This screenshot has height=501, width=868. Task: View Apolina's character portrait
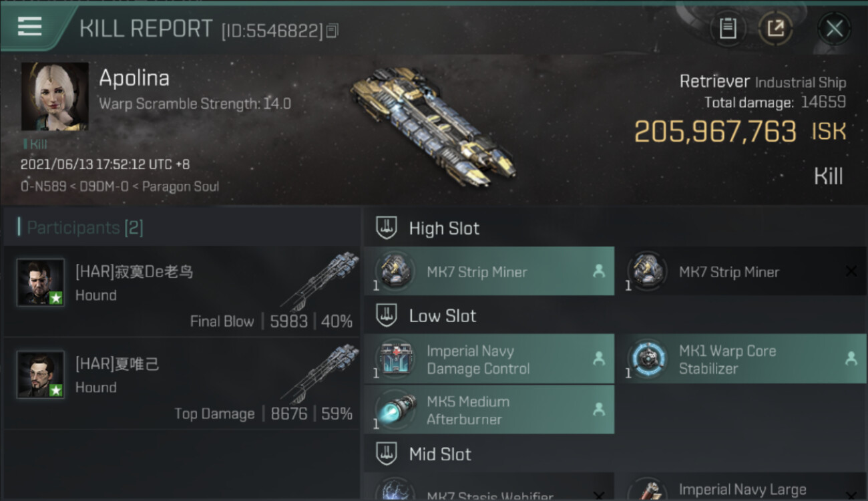pyautogui.click(x=55, y=96)
